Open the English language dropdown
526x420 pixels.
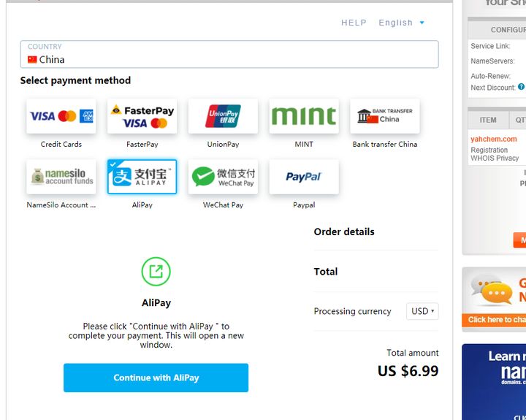(x=402, y=23)
